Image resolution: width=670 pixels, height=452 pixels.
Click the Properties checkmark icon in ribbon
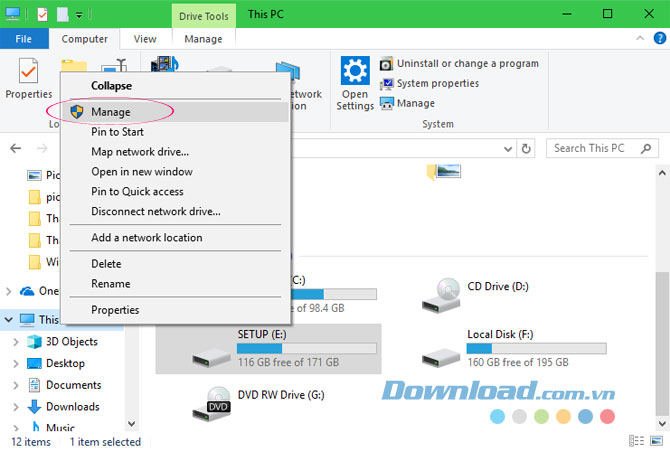point(28,71)
